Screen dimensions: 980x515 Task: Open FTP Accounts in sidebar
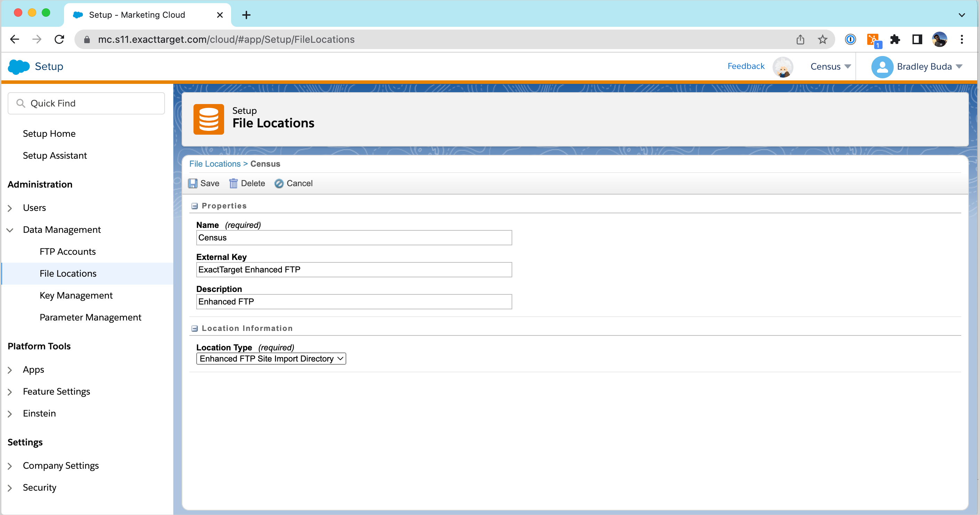point(67,252)
